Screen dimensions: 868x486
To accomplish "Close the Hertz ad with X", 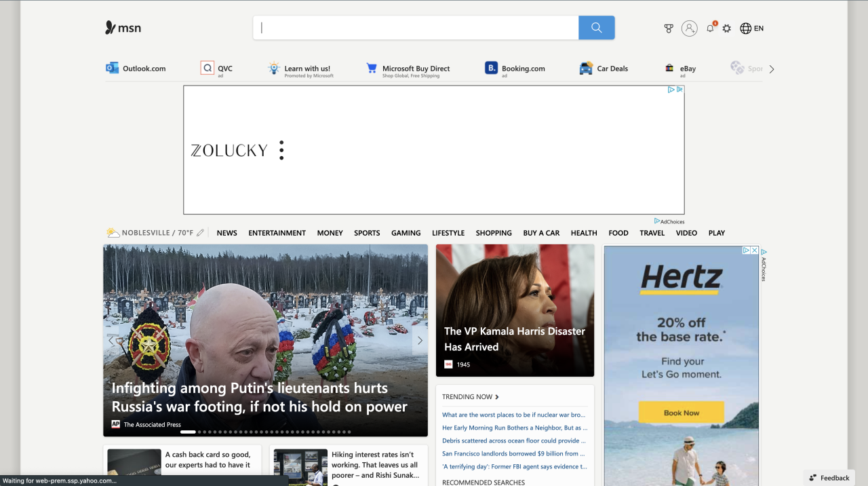I will click(754, 250).
